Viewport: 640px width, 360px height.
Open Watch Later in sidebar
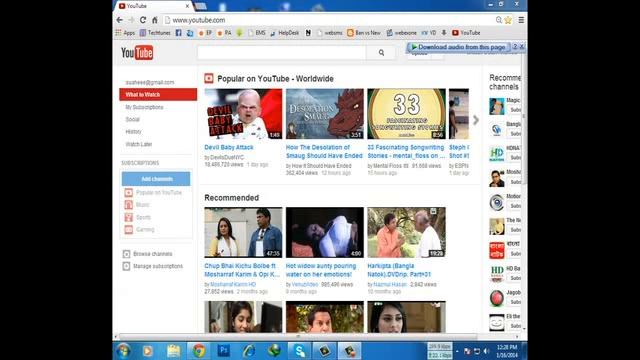click(x=139, y=144)
